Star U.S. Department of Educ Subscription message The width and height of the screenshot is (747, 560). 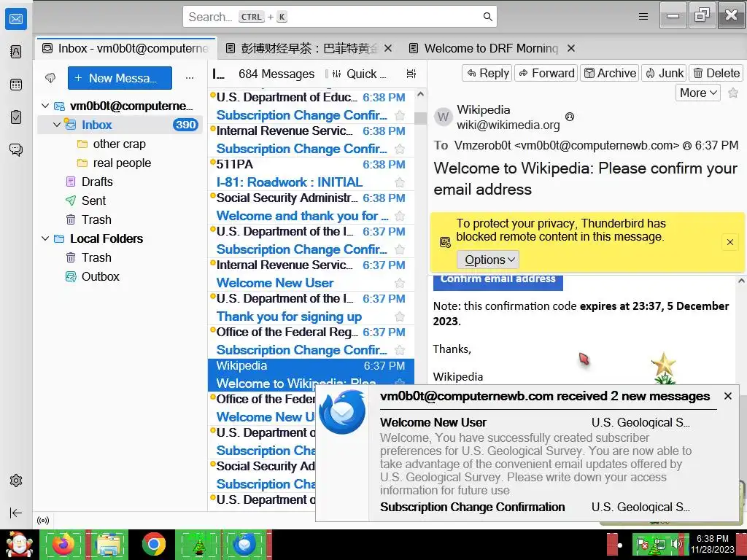coord(400,115)
